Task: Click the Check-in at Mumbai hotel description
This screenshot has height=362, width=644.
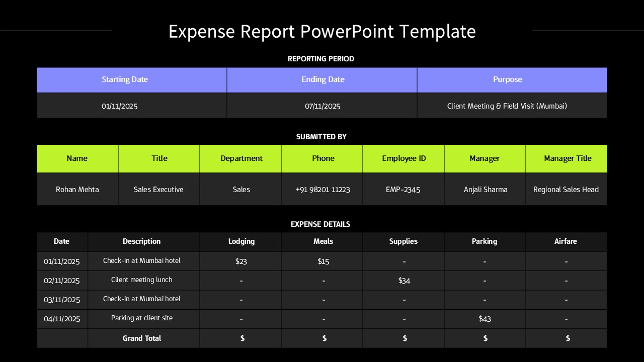Action: 142,261
